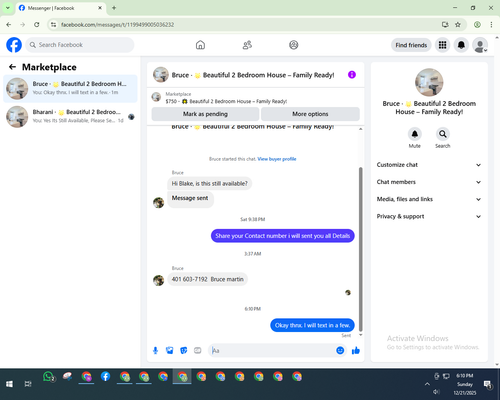500x400 pixels.
Task: Mute the Bruce conversation
Action: [x=415, y=134]
